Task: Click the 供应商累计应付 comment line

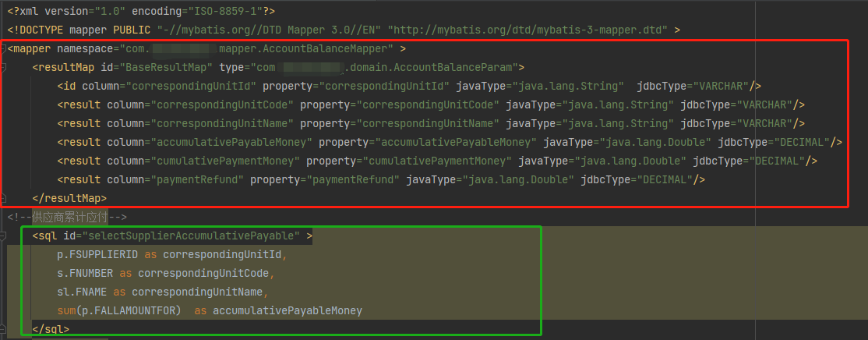Action: 68,217
